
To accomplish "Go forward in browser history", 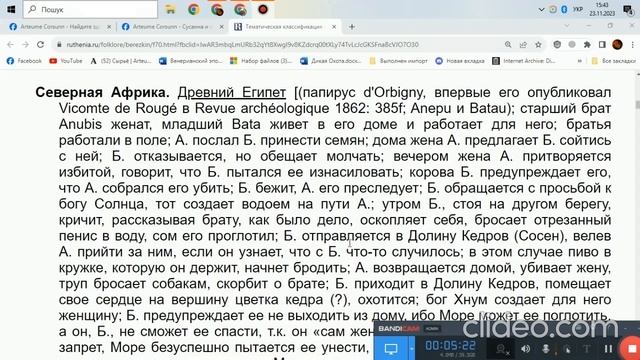I will (x=25, y=44).
